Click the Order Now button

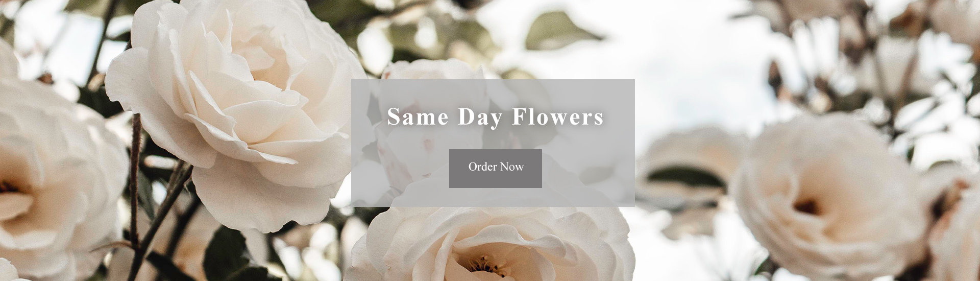pyautogui.click(x=495, y=169)
